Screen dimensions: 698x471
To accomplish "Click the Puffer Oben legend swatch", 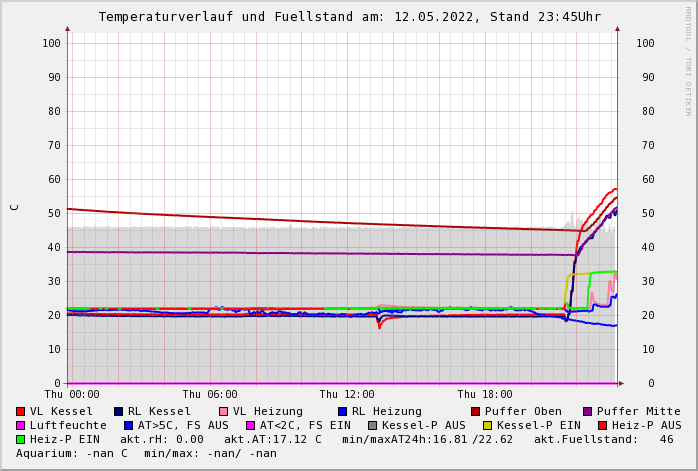I will [x=476, y=411].
